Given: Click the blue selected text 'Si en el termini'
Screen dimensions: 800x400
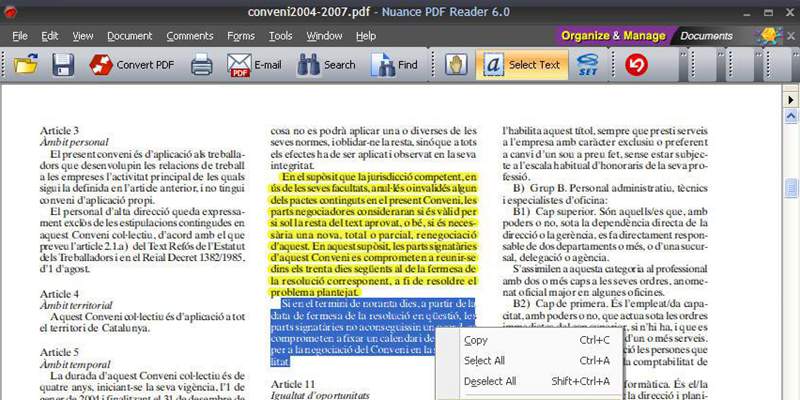Looking at the screenshot, I should point(373,333).
